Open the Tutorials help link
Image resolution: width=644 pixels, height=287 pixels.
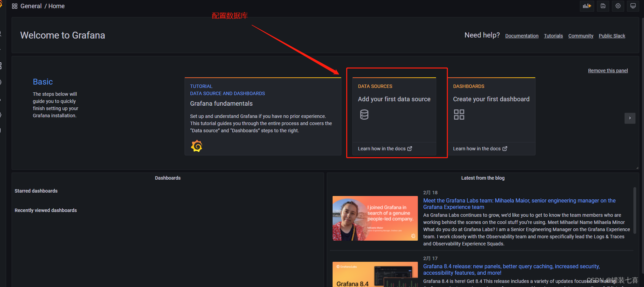(553, 36)
